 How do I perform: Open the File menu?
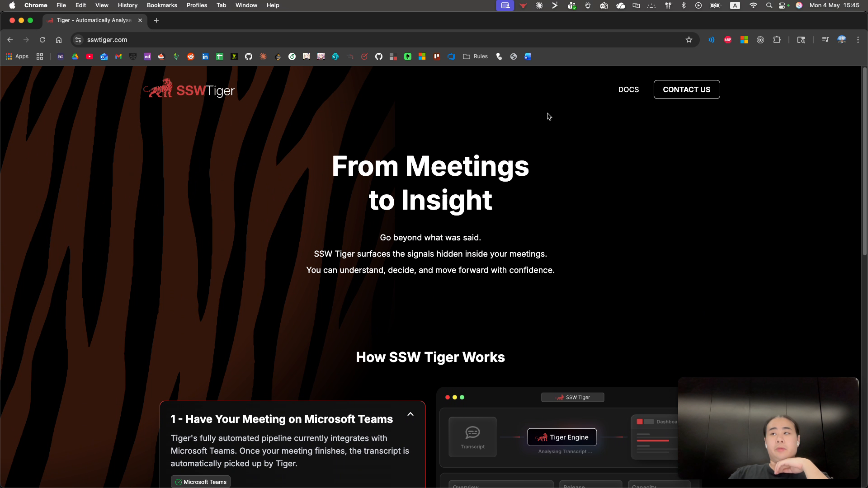pos(61,5)
